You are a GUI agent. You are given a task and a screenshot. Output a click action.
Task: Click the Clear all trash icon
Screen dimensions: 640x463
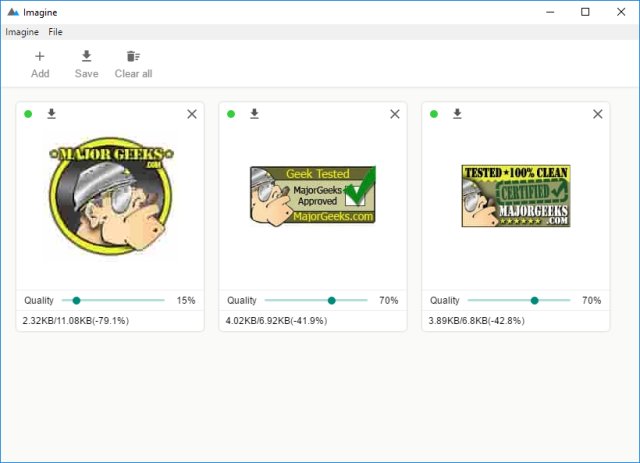(133, 56)
